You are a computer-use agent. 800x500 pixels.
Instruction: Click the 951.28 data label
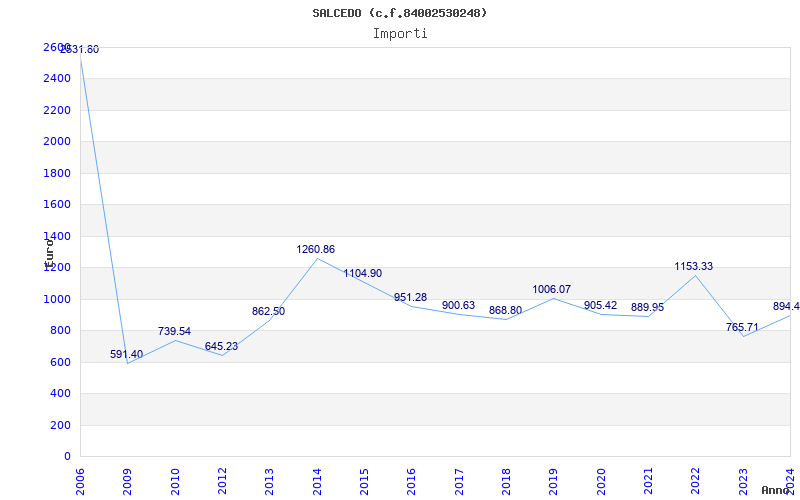410,297
